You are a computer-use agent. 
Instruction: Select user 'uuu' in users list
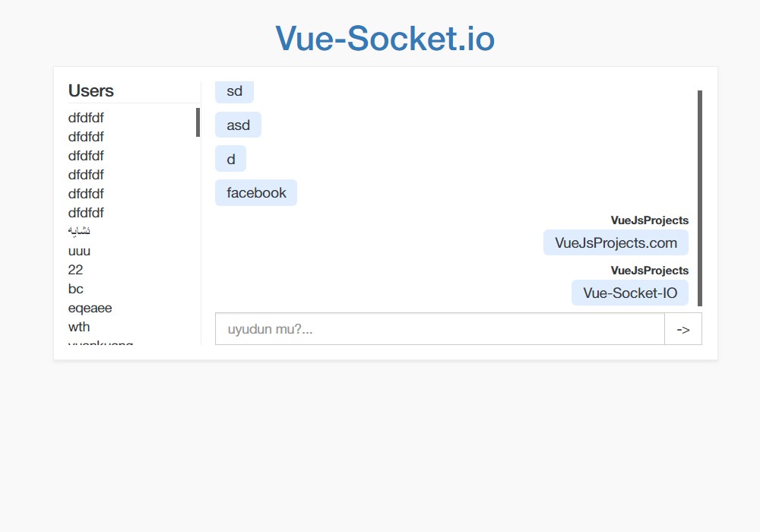pos(80,251)
